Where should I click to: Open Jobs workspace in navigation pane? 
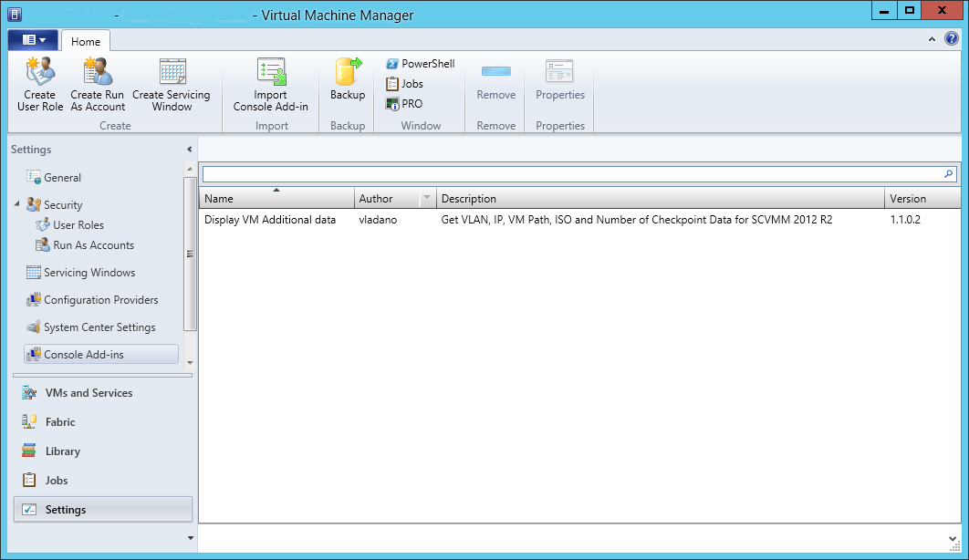click(x=102, y=481)
